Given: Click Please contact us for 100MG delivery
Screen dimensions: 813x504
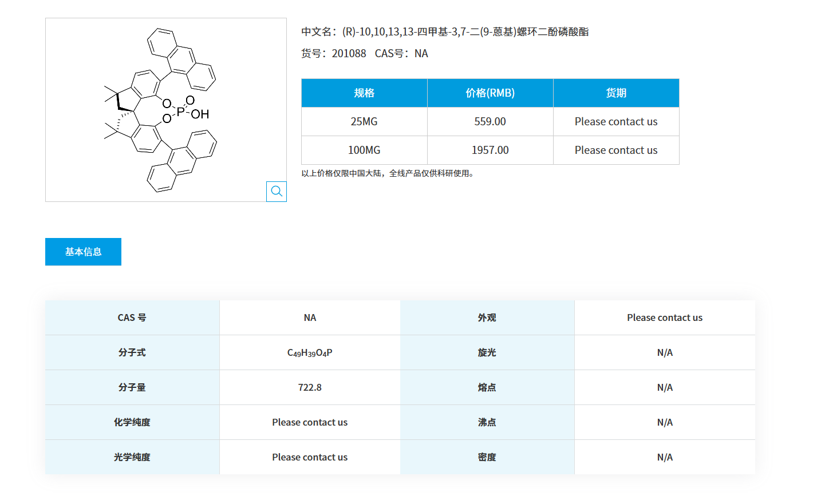Looking at the screenshot, I should 616,150.
